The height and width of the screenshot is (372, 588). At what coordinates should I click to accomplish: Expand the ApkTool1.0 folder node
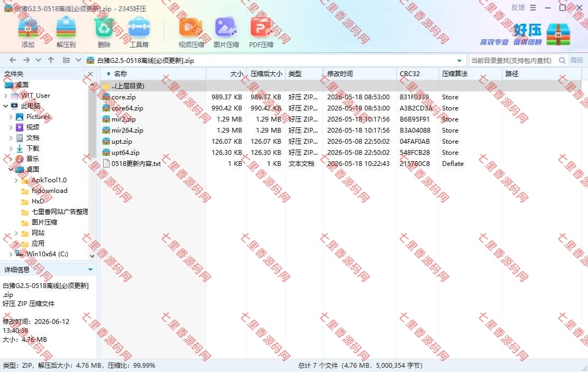coord(16,180)
